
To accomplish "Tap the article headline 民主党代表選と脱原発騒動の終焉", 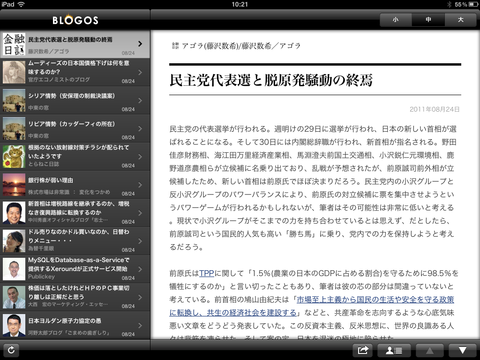I will coord(271,80).
